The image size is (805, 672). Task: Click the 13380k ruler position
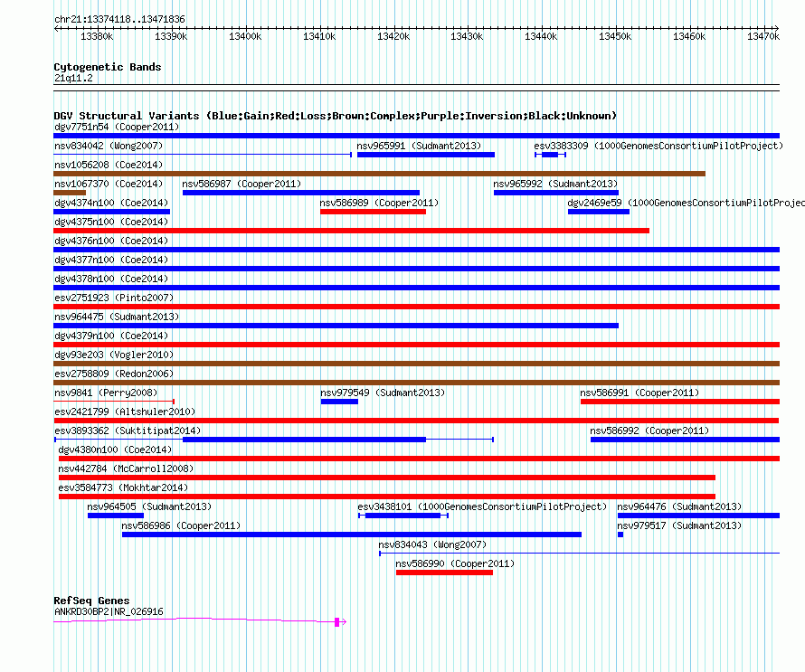click(97, 36)
